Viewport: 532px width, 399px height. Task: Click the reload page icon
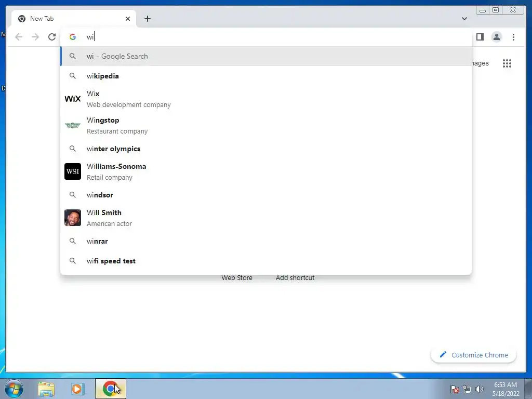(x=52, y=37)
